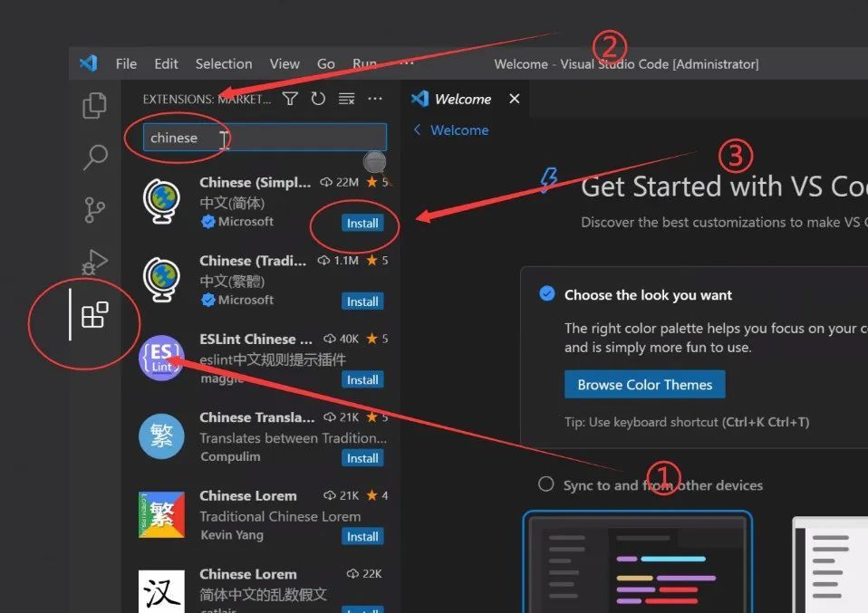Click the Chinese Translation extension icon
Screen dimensions: 868x613
click(x=161, y=436)
